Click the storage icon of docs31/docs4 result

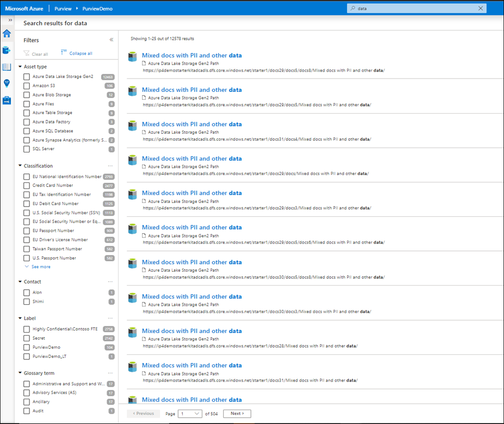click(x=132, y=125)
